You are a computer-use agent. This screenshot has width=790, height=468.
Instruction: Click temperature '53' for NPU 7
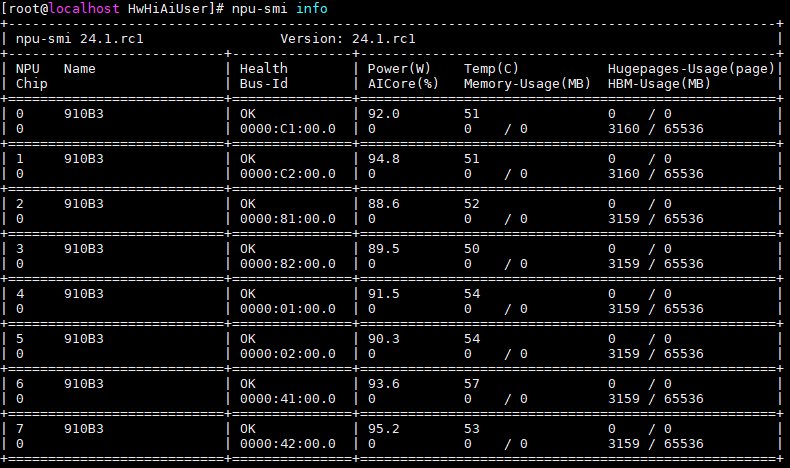coord(472,429)
